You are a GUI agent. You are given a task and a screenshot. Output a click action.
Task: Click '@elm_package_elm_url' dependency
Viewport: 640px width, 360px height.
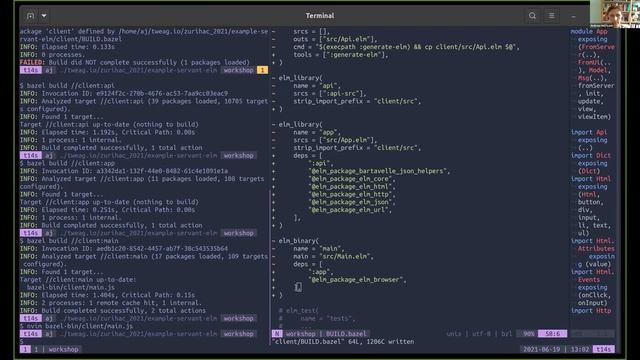tap(350, 210)
